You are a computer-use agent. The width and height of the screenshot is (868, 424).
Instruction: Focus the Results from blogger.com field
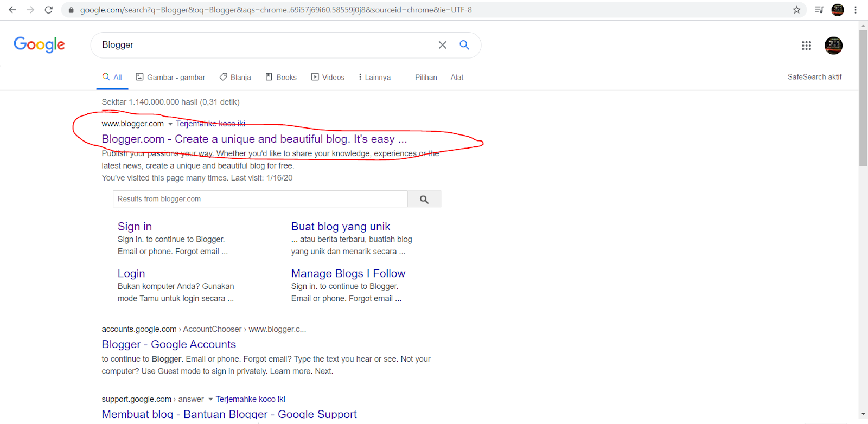(260, 199)
